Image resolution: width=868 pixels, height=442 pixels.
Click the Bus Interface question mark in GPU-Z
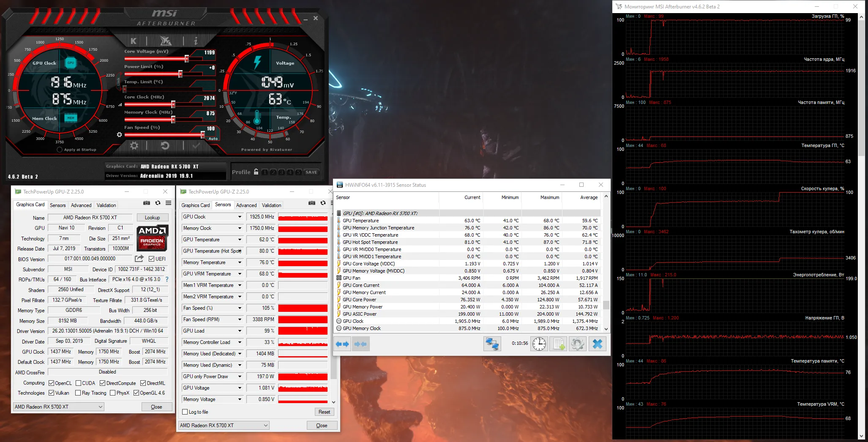(x=167, y=279)
